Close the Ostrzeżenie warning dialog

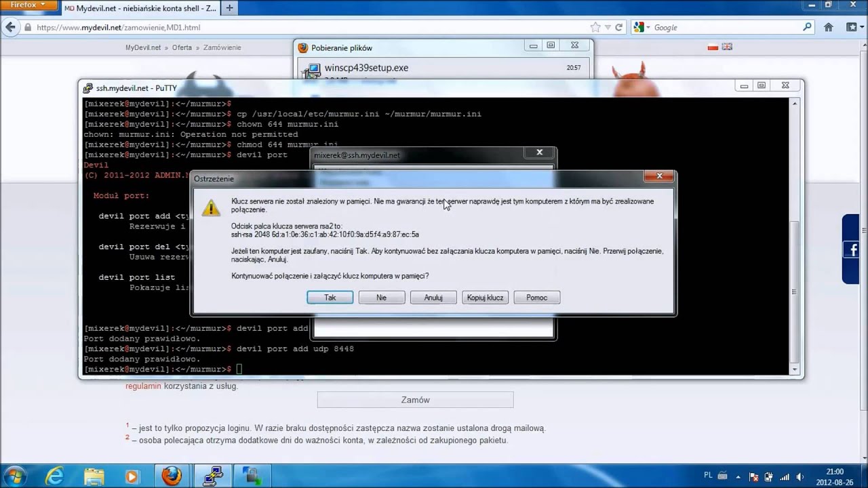pyautogui.click(x=658, y=176)
